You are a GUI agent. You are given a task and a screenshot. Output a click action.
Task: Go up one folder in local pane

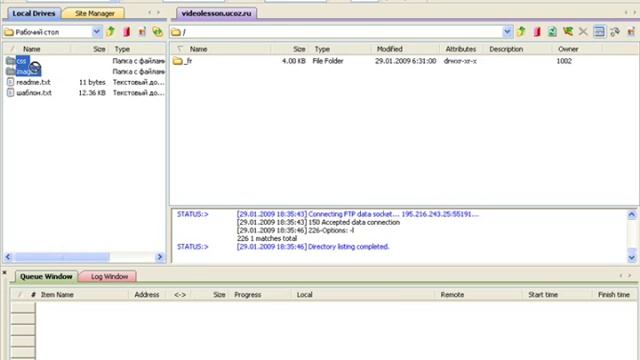pos(111,31)
